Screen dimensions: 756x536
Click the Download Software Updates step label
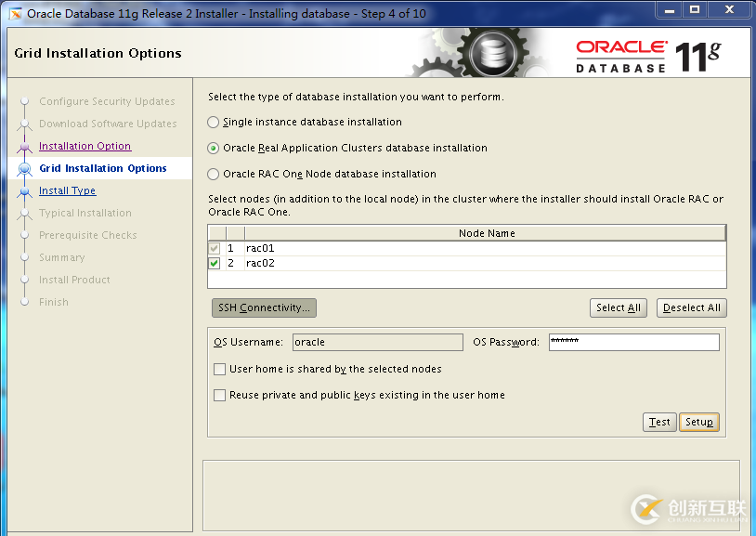click(x=108, y=124)
